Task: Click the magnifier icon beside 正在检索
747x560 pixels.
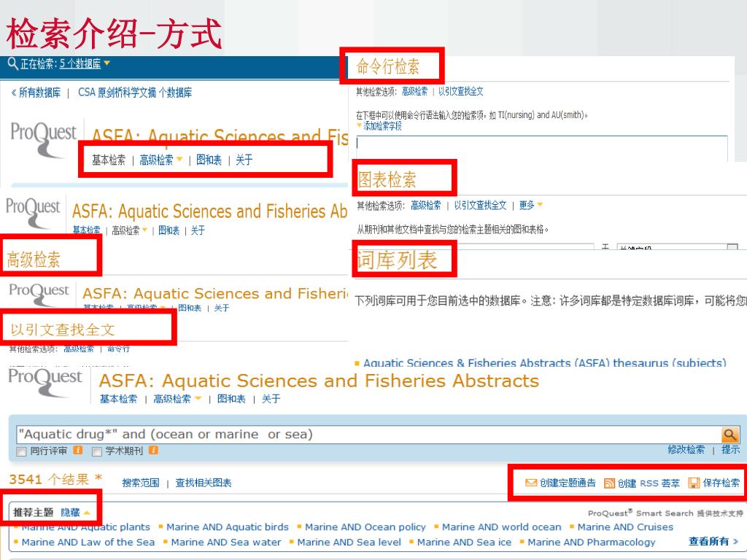Action: (13, 63)
